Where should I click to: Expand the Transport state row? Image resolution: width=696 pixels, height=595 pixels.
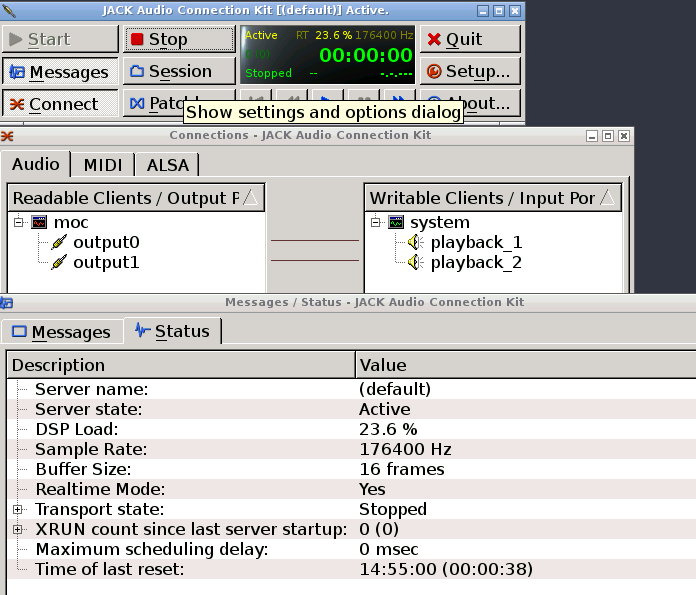18,509
